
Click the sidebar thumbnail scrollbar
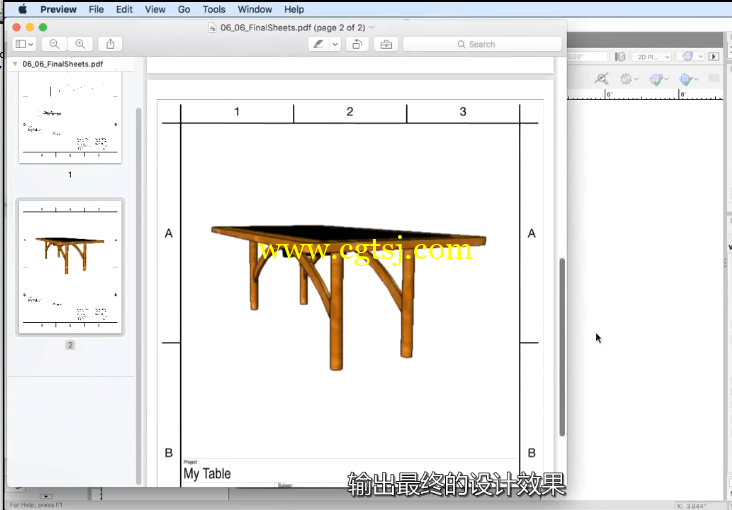pos(138,296)
